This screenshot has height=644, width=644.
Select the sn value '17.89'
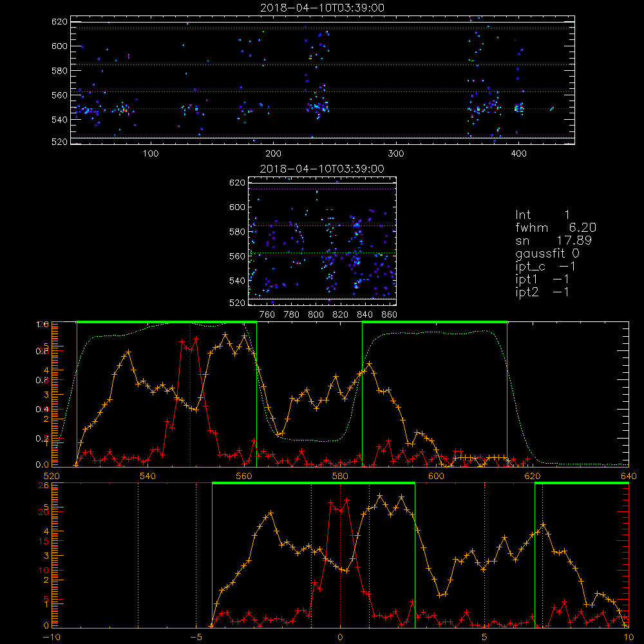click(x=574, y=240)
